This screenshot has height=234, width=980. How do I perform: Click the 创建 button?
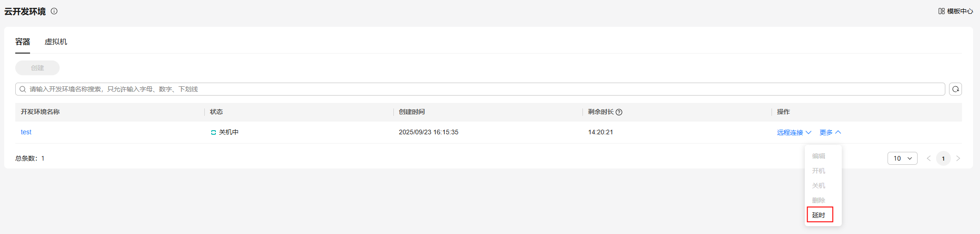37,68
